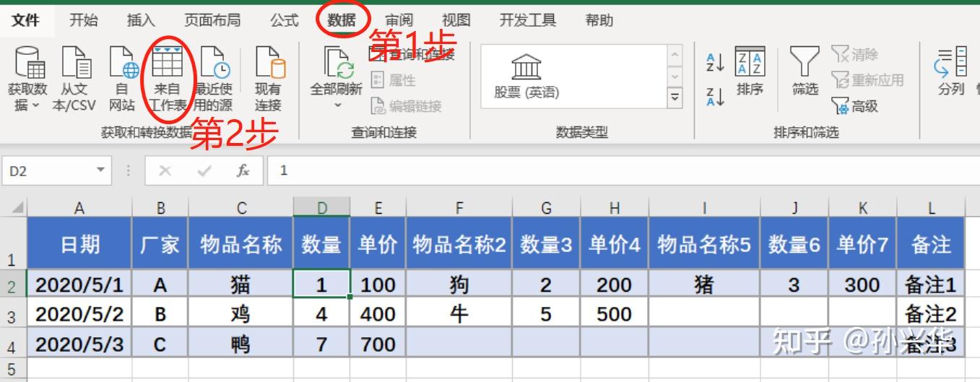
Task: Click 编辑链接 (Edit Links)
Action: pos(406,106)
